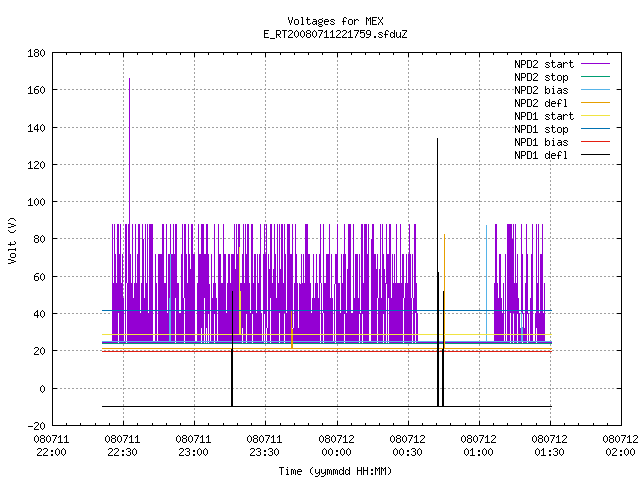Click the 'NPD2 defl' legend label
This screenshot has width=640, height=480.
pos(541,103)
